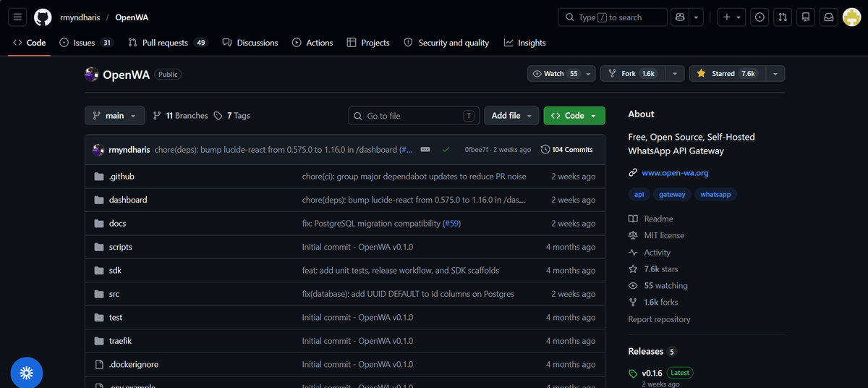Click the star icon on Starred button
This screenshot has width=868, height=388.
click(x=701, y=74)
